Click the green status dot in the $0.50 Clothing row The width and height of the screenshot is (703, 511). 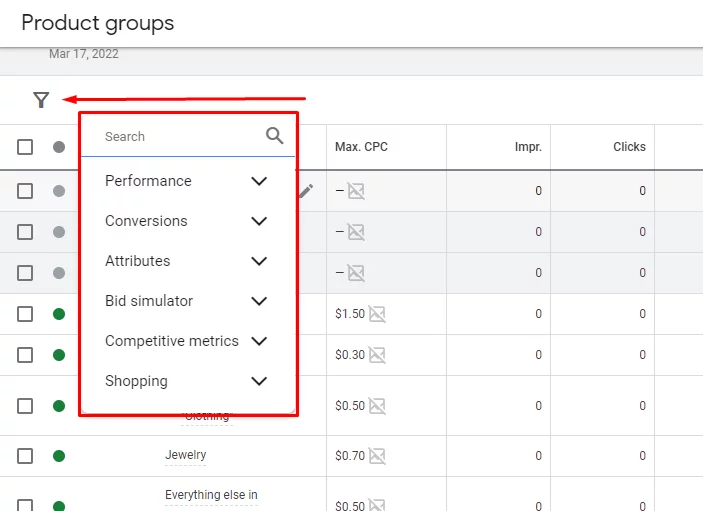(x=59, y=406)
